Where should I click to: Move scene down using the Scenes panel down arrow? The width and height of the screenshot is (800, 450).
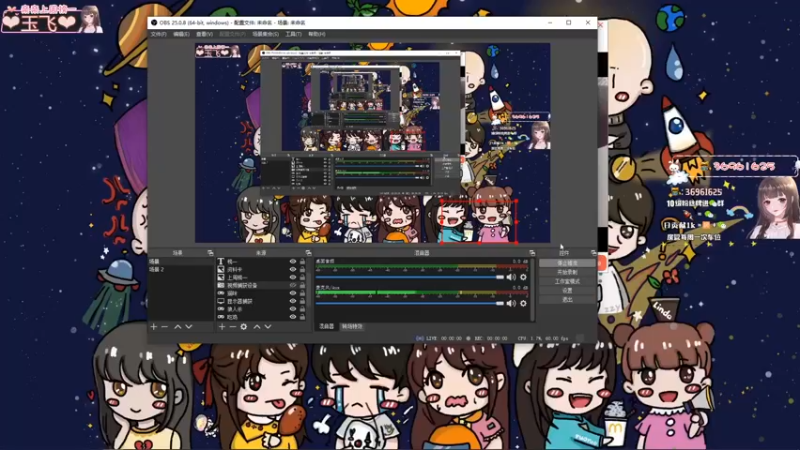[189, 327]
